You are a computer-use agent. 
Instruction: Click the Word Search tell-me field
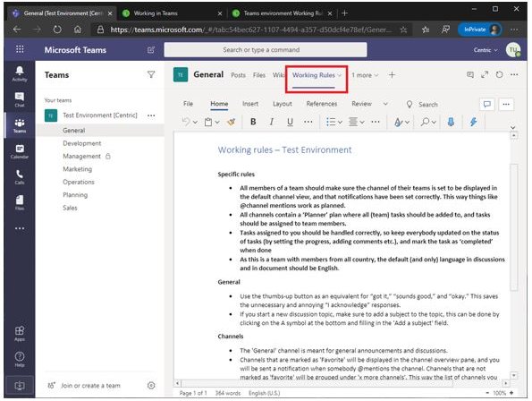click(x=422, y=104)
